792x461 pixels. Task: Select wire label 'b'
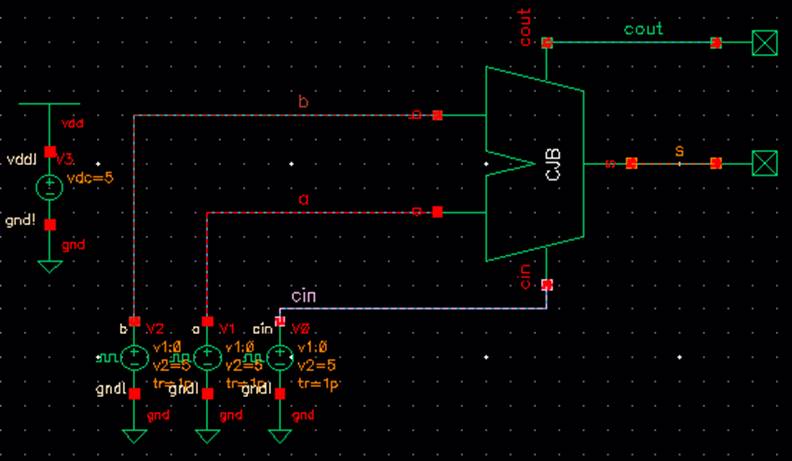[x=303, y=101]
